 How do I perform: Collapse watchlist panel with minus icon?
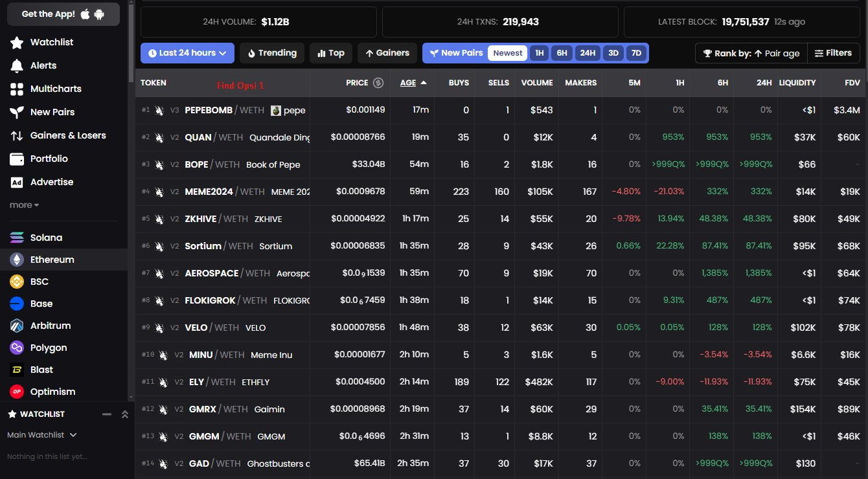[107, 414]
